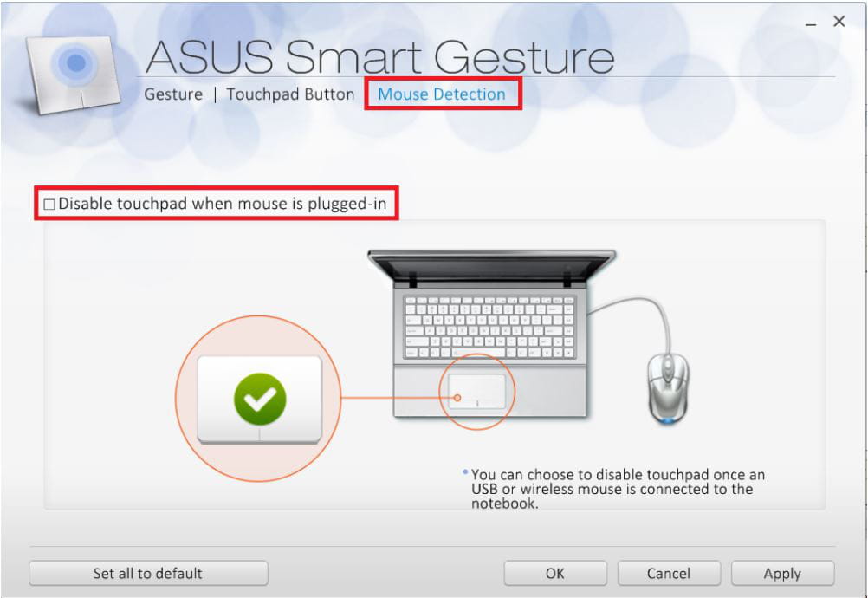Click the small touchpad on the laptop image
This screenshot has height=598, width=868.
(476, 392)
